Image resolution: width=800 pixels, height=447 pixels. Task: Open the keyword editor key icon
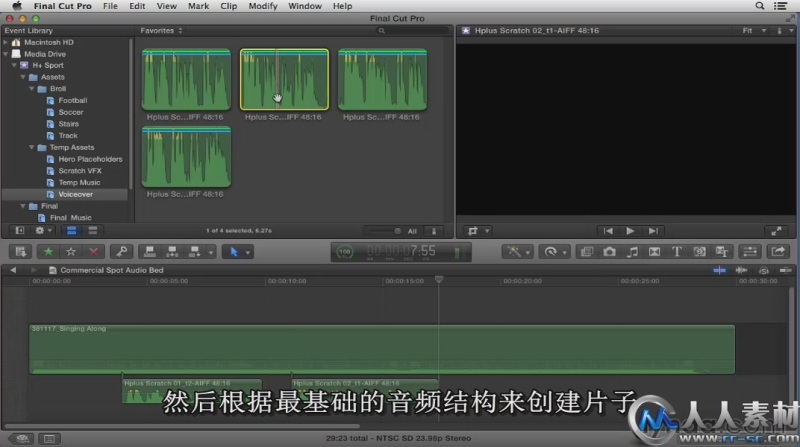(122, 252)
